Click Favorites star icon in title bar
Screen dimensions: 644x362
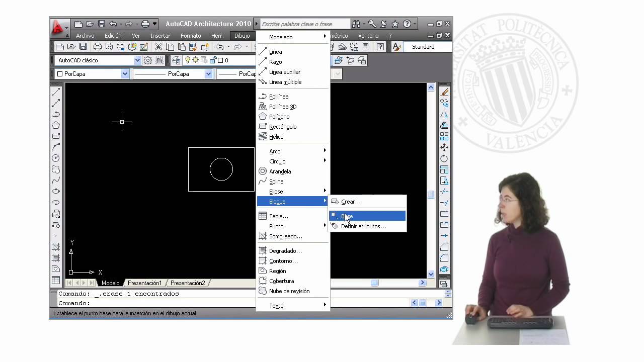(395, 24)
